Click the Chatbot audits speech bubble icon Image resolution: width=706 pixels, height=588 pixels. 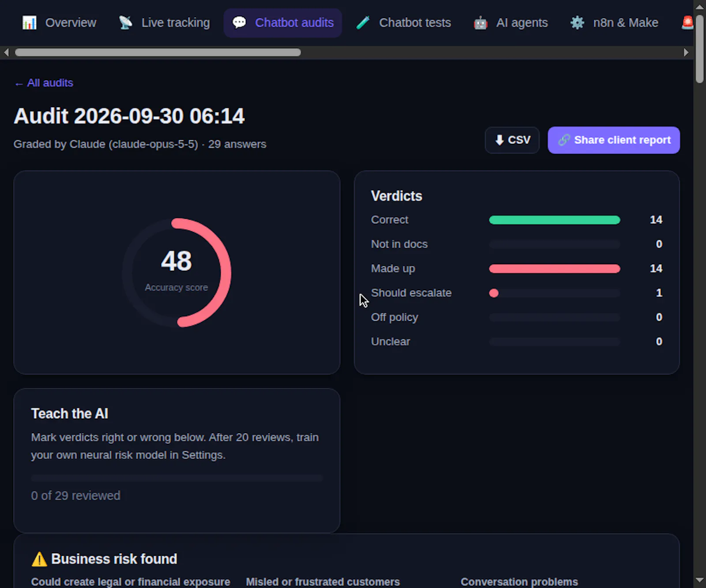[239, 22]
